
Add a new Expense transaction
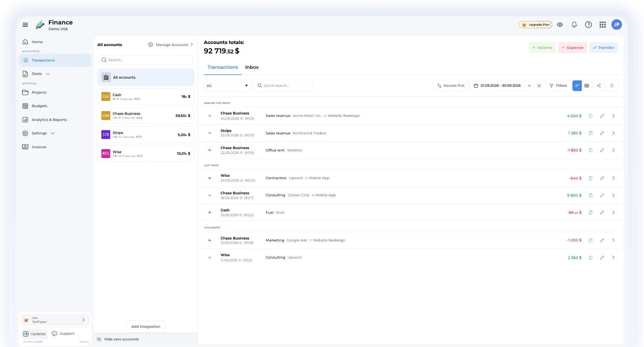click(572, 47)
